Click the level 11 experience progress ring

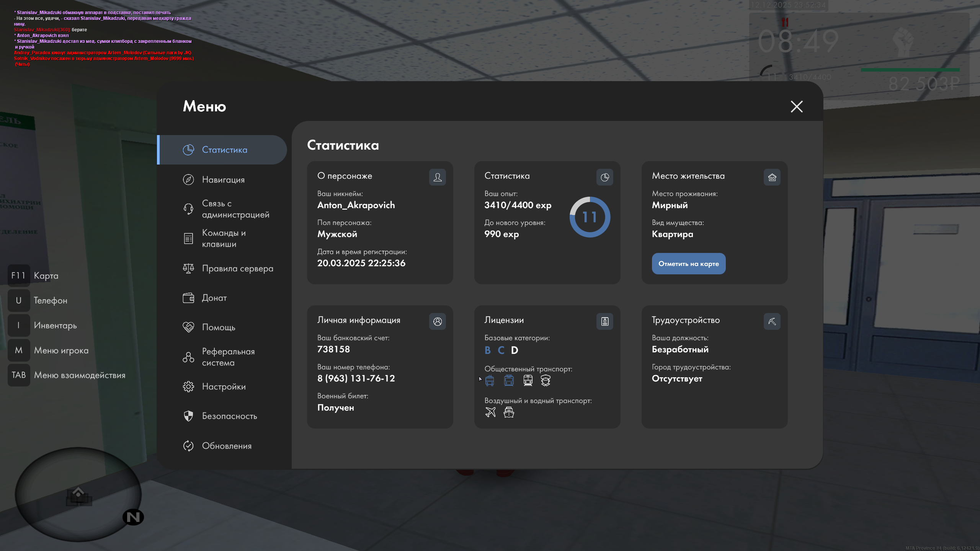[590, 217]
